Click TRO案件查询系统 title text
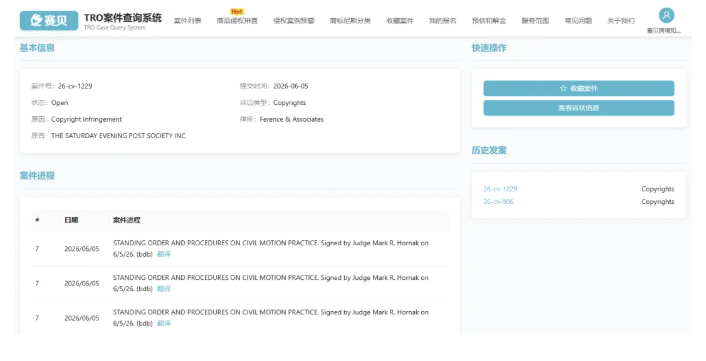Viewport: 706px width, 361px height. [123, 18]
